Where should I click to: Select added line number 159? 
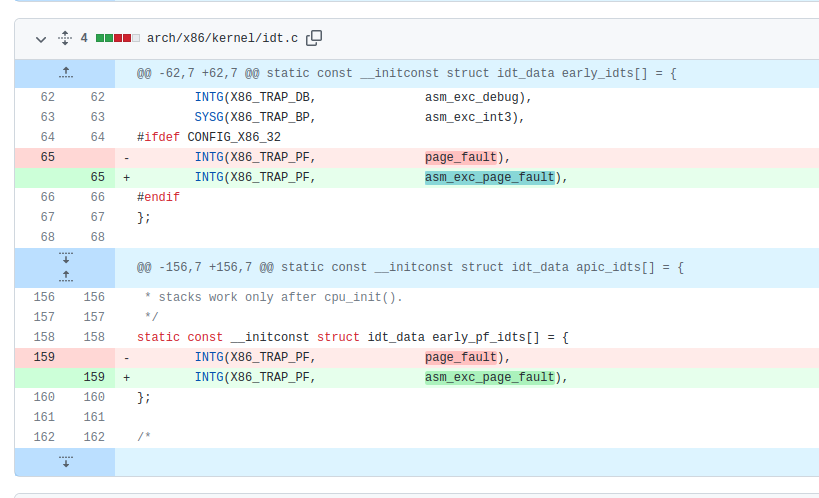94,377
